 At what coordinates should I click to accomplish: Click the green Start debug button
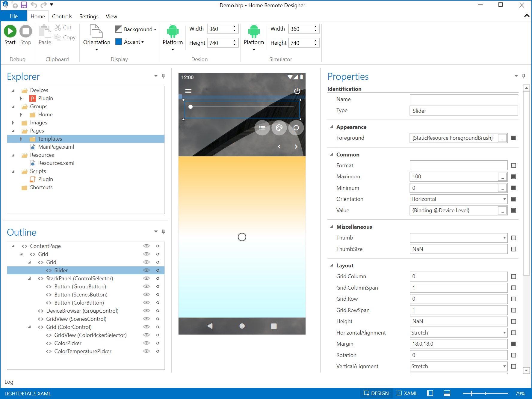click(x=10, y=31)
